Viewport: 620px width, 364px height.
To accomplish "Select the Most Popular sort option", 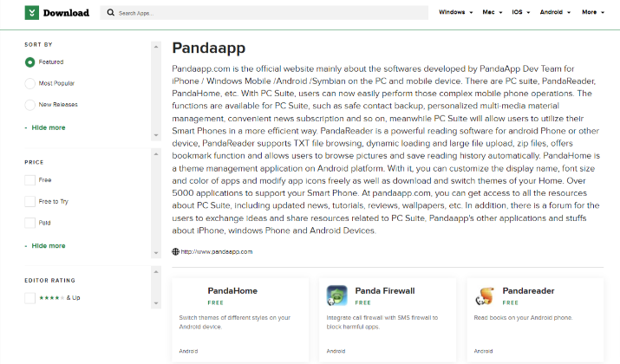I will (x=29, y=83).
